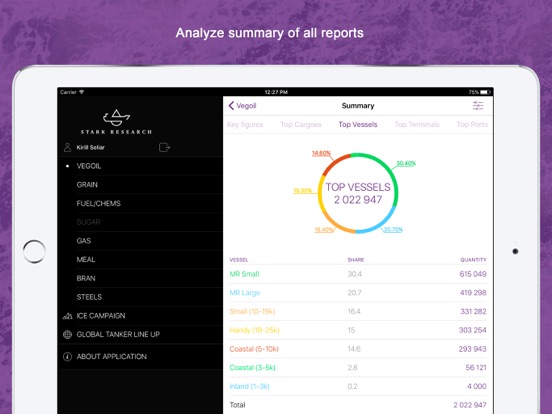
Task: Click the About Application info icon
Action: coord(67,357)
